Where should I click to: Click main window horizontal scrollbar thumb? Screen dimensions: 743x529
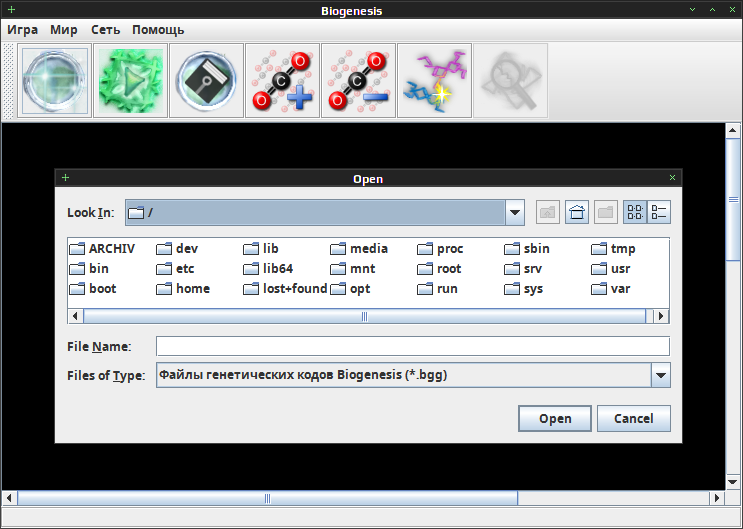coord(268,498)
